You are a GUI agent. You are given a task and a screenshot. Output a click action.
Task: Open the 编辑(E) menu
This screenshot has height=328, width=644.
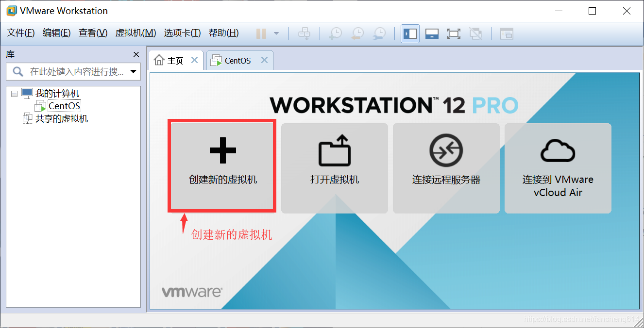pyautogui.click(x=57, y=33)
